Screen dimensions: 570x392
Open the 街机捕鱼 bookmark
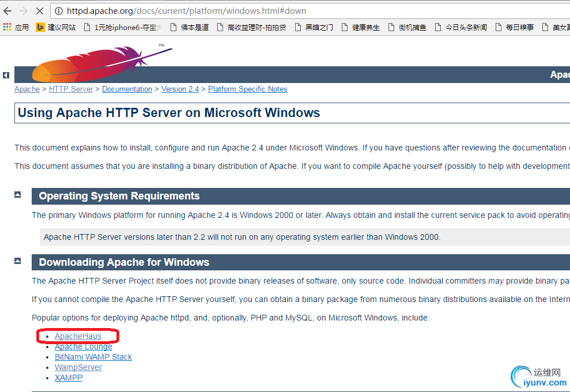tap(407, 27)
